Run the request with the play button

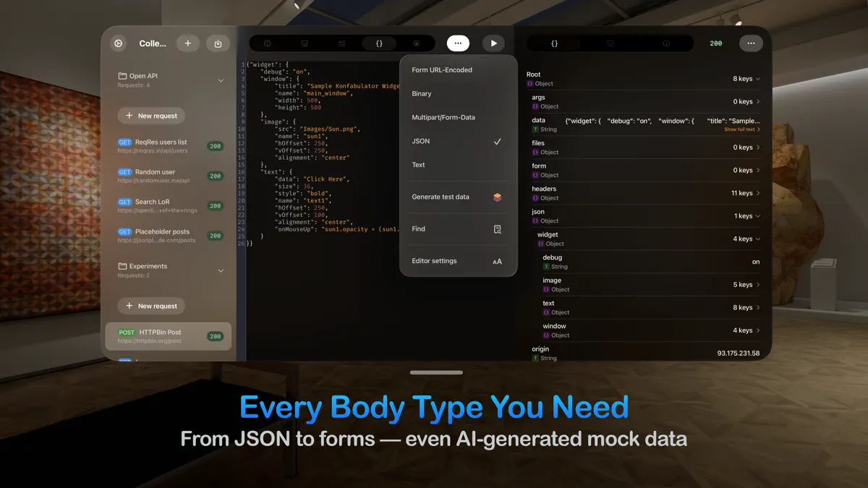(493, 43)
